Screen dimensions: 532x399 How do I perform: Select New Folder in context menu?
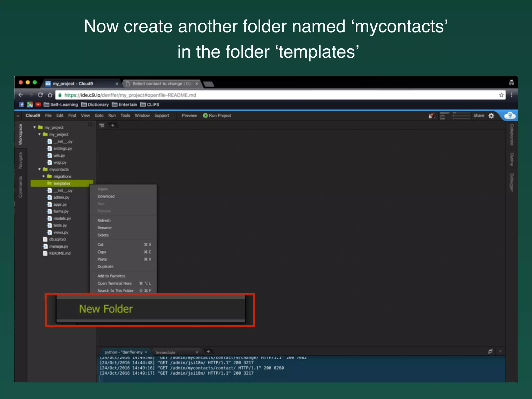106,309
